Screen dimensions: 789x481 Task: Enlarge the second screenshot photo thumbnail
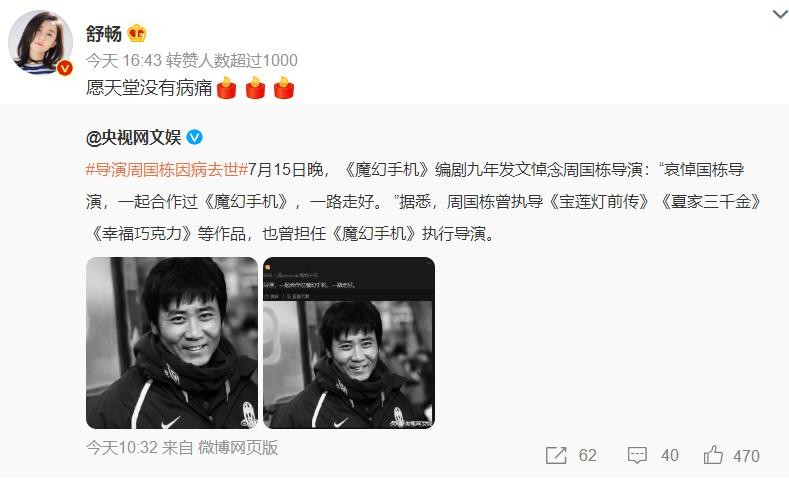tap(349, 343)
